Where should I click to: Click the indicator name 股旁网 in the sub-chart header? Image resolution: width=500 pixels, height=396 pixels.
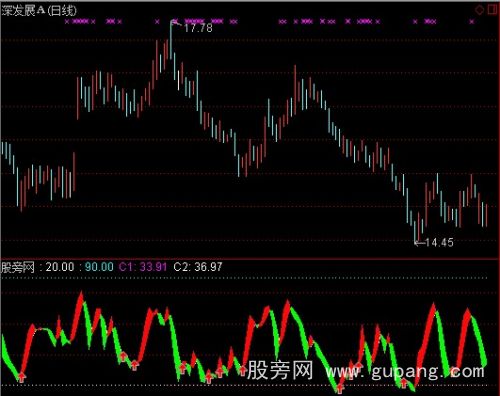pos(18,267)
